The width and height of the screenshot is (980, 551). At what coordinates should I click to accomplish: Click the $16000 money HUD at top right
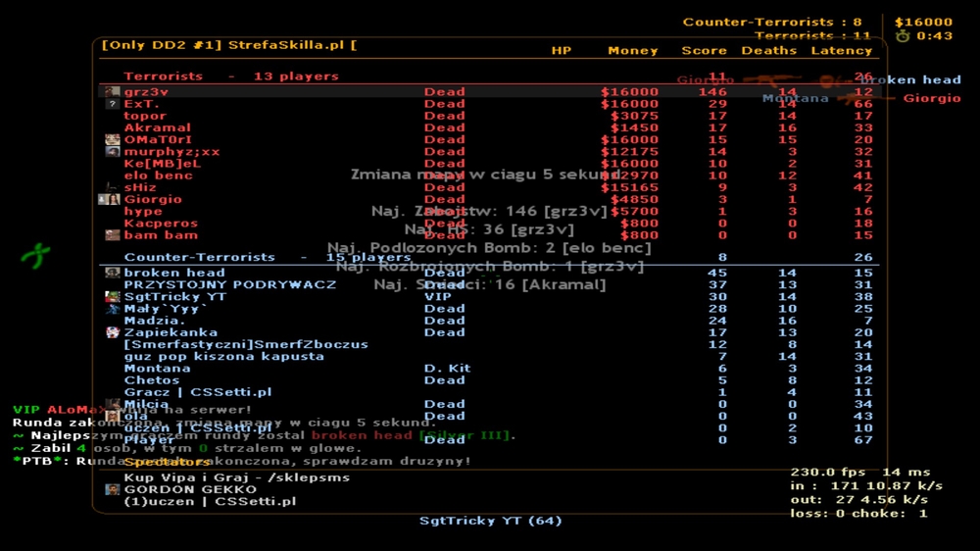tap(924, 22)
